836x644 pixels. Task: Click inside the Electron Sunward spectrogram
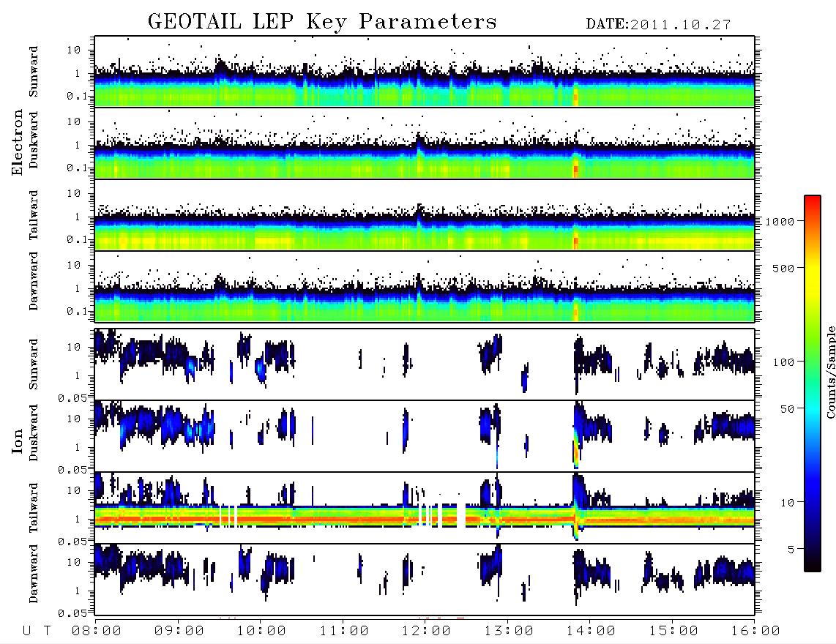pos(425,72)
